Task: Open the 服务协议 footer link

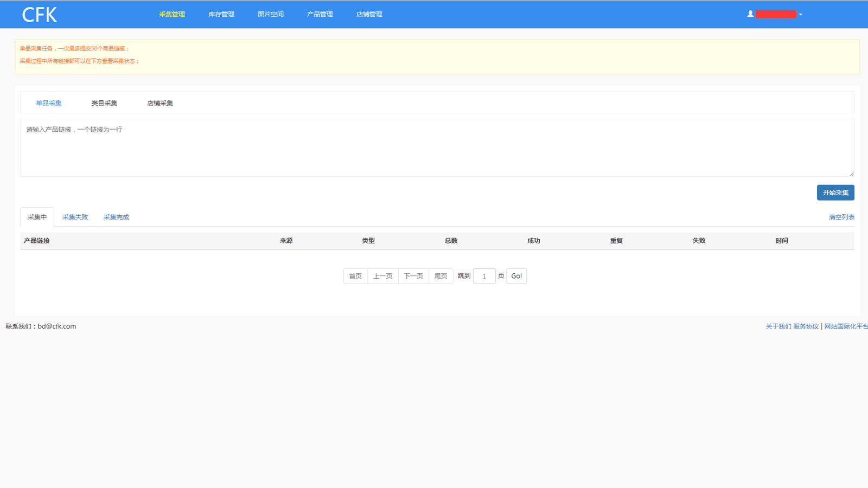Action: (806, 326)
